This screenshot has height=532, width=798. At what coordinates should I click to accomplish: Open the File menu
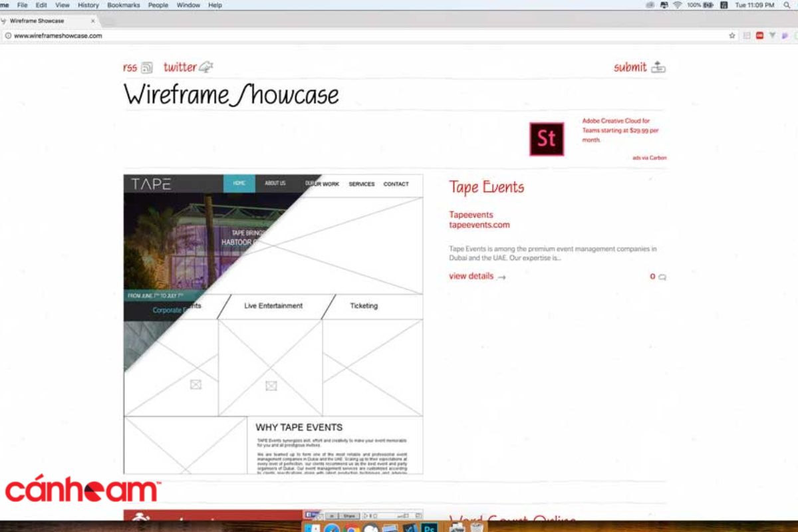click(x=22, y=5)
